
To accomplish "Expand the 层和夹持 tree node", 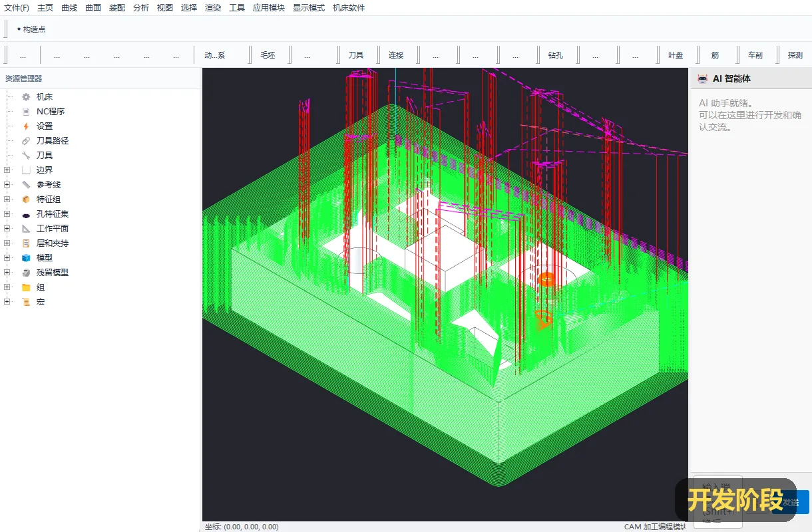I will 7,243.
